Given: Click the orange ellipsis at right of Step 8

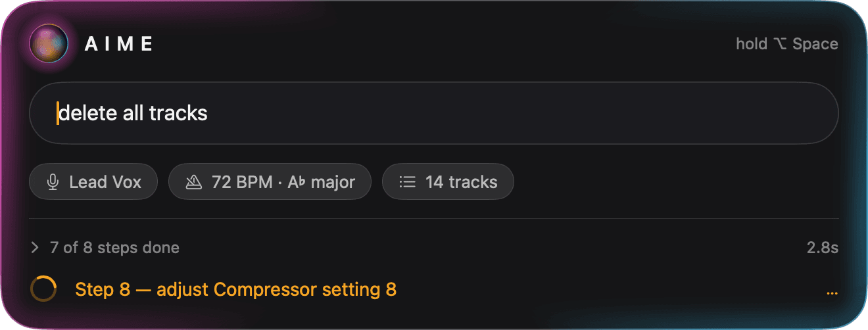Looking at the screenshot, I should (x=832, y=291).
